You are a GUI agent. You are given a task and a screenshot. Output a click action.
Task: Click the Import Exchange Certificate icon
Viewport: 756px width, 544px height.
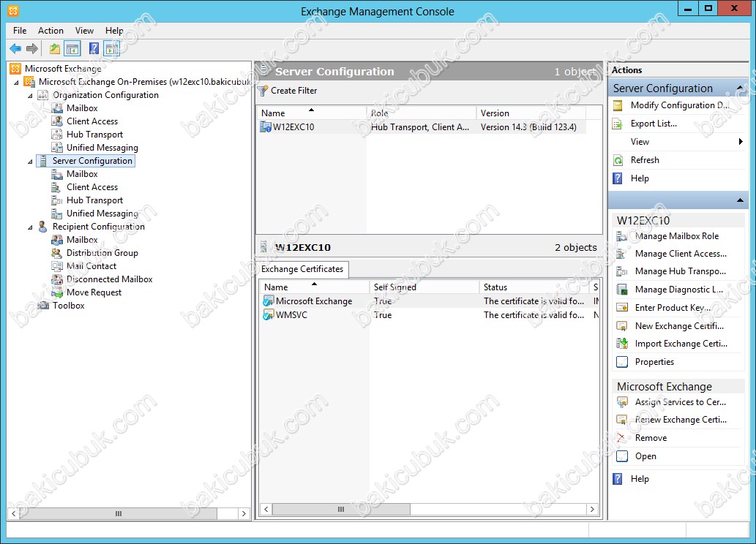(x=622, y=344)
